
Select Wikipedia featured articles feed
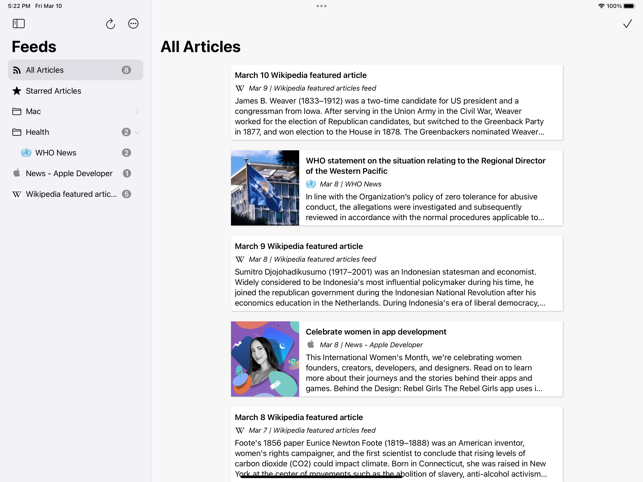[75, 194]
